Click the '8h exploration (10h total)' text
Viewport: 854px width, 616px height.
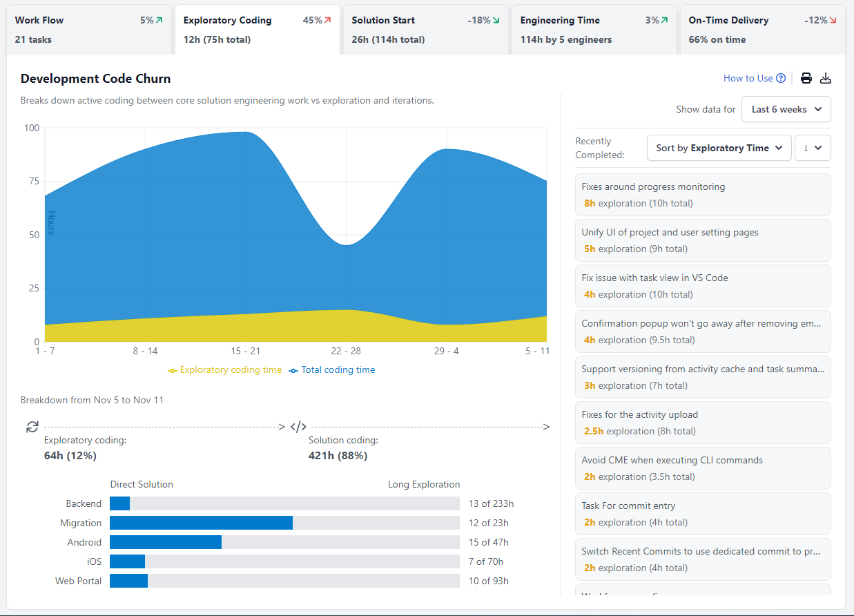point(638,203)
